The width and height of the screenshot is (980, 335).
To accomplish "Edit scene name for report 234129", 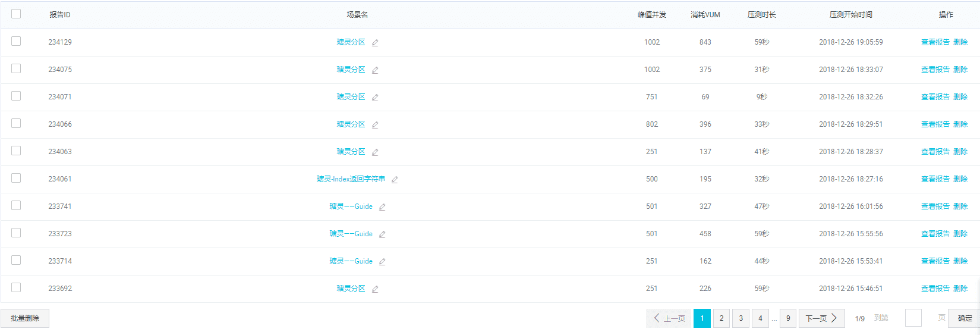I will [375, 43].
